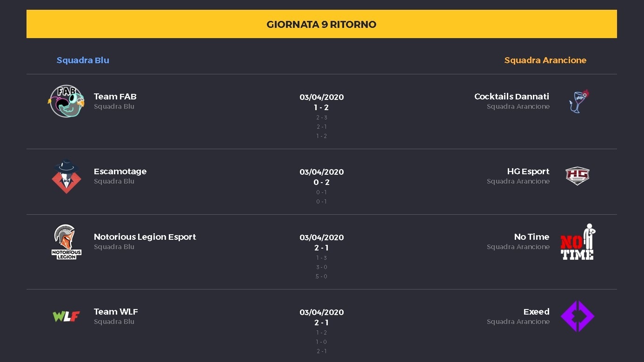Click the 1 - 2 result of Team FAB match

pyautogui.click(x=321, y=107)
